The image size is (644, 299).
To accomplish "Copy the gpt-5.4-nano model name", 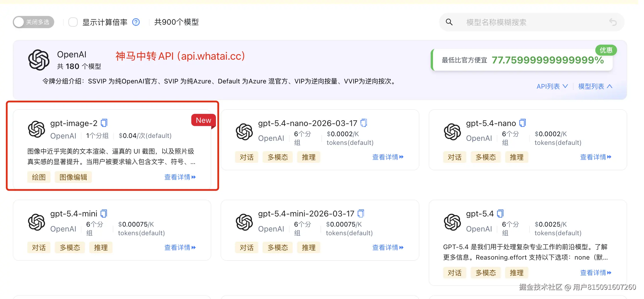I will 523,123.
